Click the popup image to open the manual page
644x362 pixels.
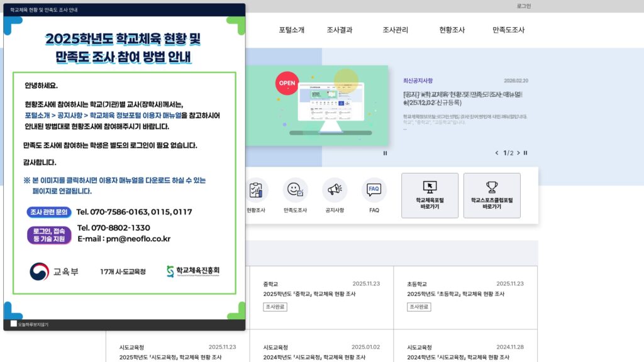(x=124, y=167)
